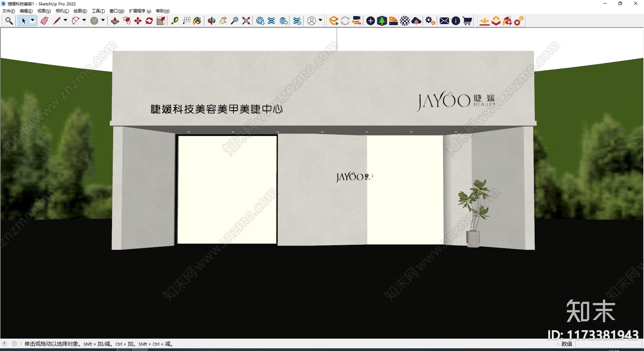Pick the Line pencil tool
This screenshot has height=351, width=644.
point(57,21)
